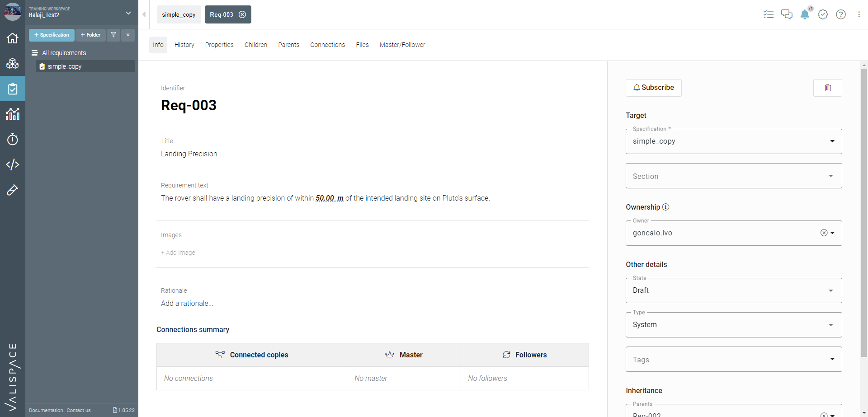The height and width of the screenshot is (417, 868).
Task: Open the State Draft dropdown
Action: (734, 290)
